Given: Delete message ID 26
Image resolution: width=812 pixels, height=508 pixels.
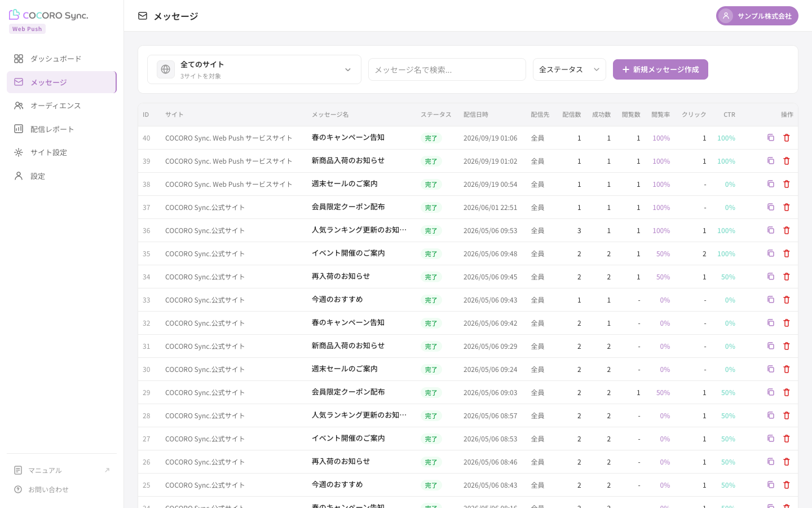Looking at the screenshot, I should coord(787,462).
